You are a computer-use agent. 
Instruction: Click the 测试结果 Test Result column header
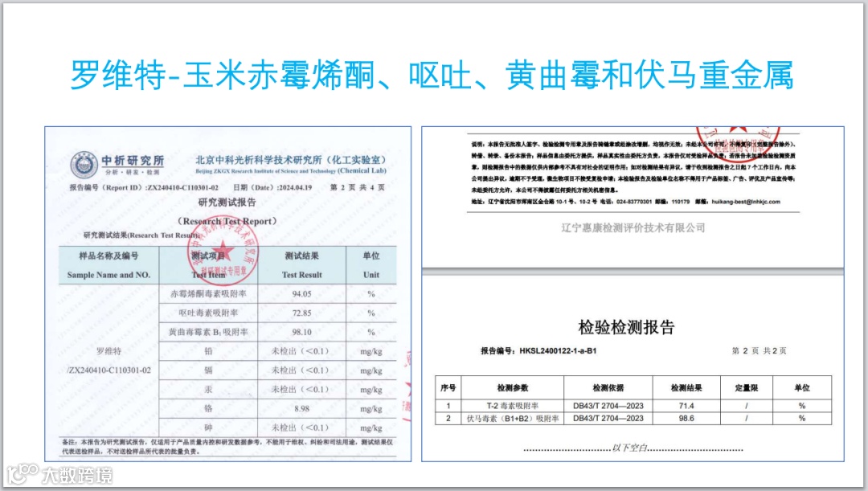301,265
